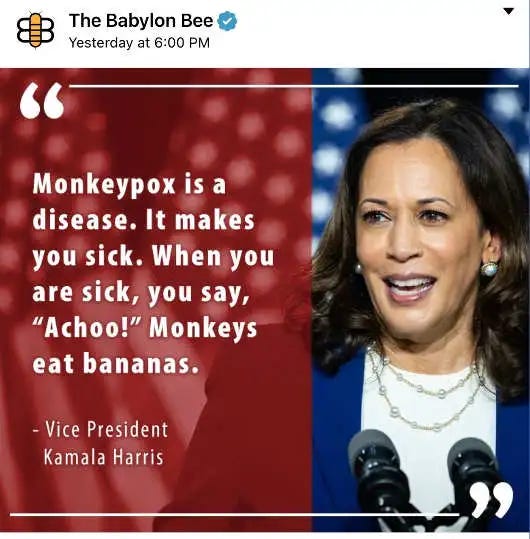Viewport: 530px width, 539px height.
Task: Click the 'Monkeypox is a' quote line
Action: tap(130, 184)
